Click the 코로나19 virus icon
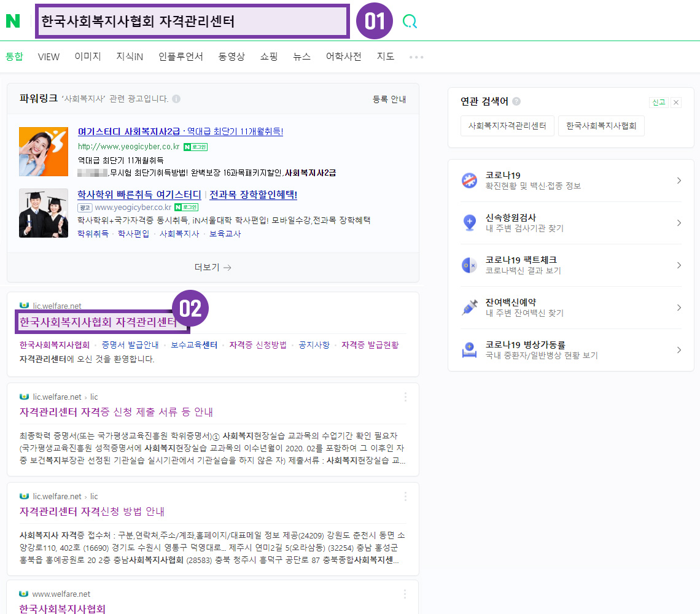 pos(469,181)
